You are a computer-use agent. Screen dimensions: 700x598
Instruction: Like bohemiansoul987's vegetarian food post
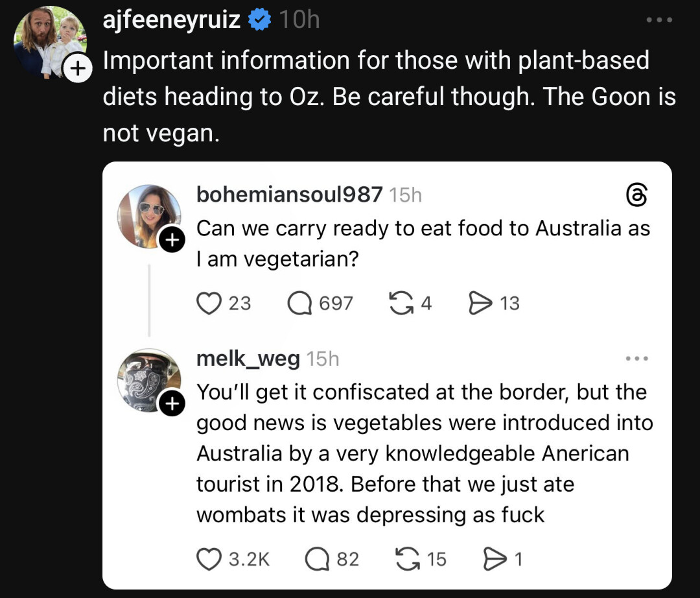209,303
